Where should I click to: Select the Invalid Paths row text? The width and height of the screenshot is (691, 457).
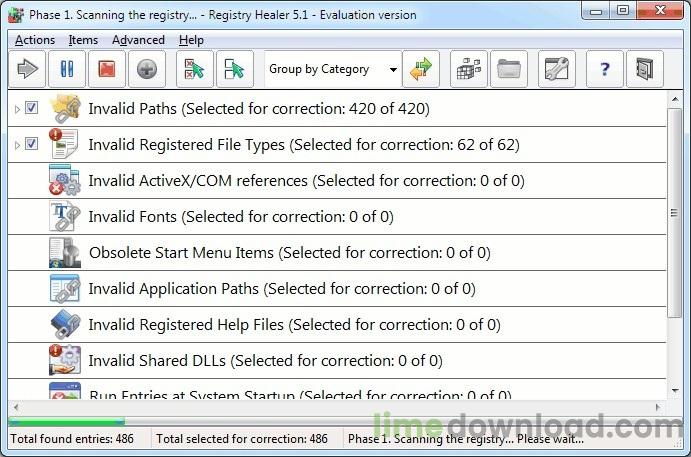(259, 108)
